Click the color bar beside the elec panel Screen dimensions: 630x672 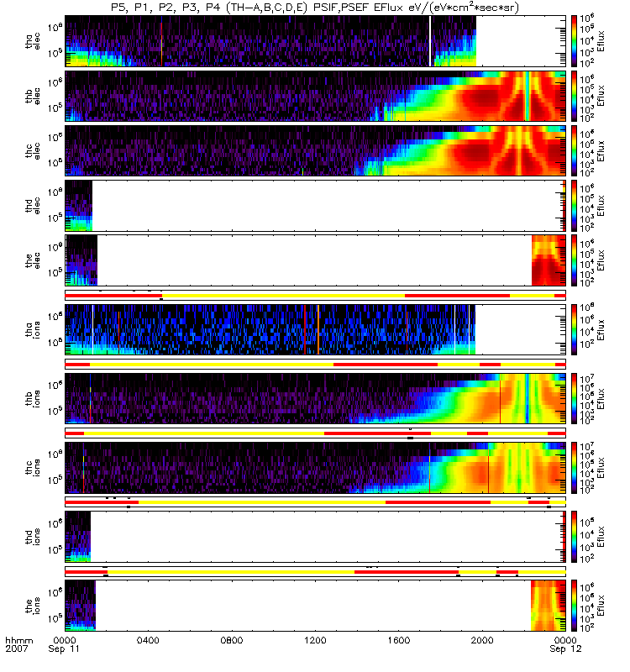pos(575,260)
